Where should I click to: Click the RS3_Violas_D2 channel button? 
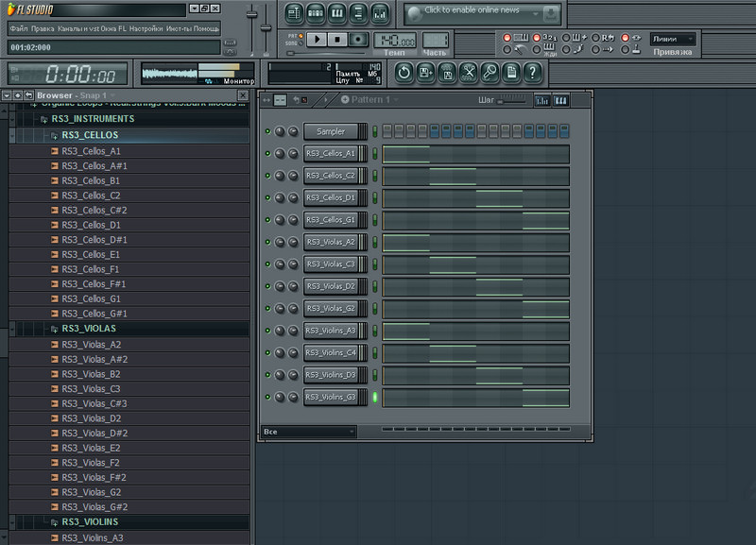(330, 286)
